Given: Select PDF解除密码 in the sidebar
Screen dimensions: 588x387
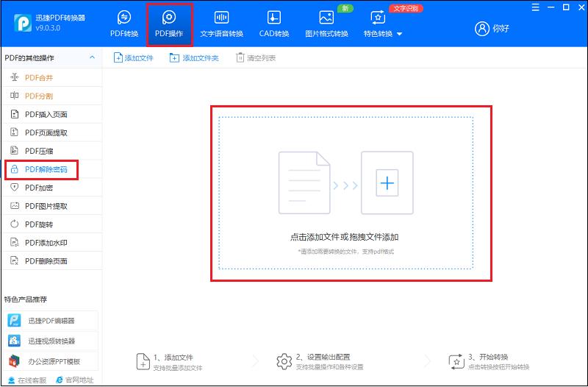Looking at the screenshot, I should click(x=51, y=169).
